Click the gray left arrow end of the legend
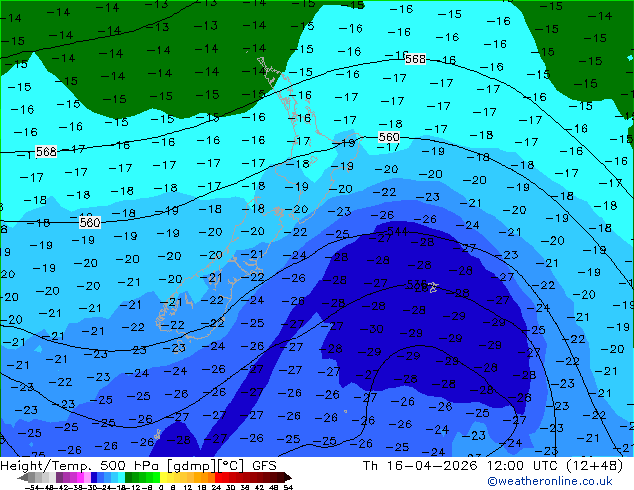The width and height of the screenshot is (634, 490). (23, 477)
